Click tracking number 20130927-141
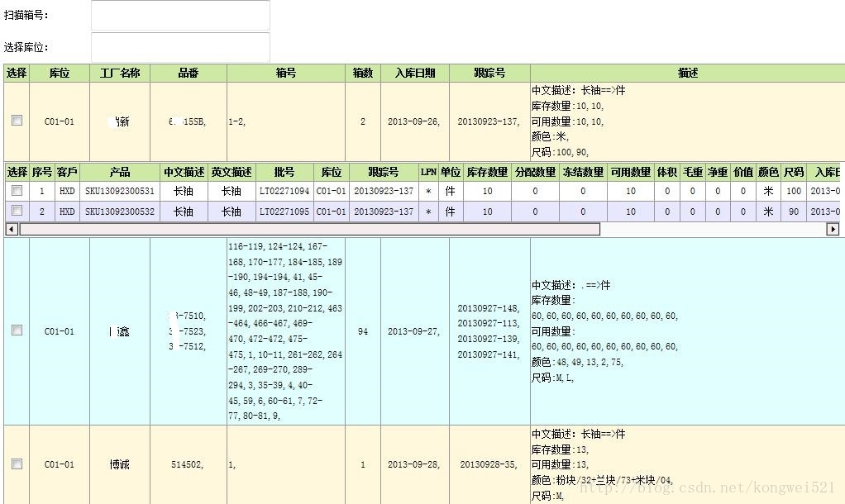 coord(489,354)
